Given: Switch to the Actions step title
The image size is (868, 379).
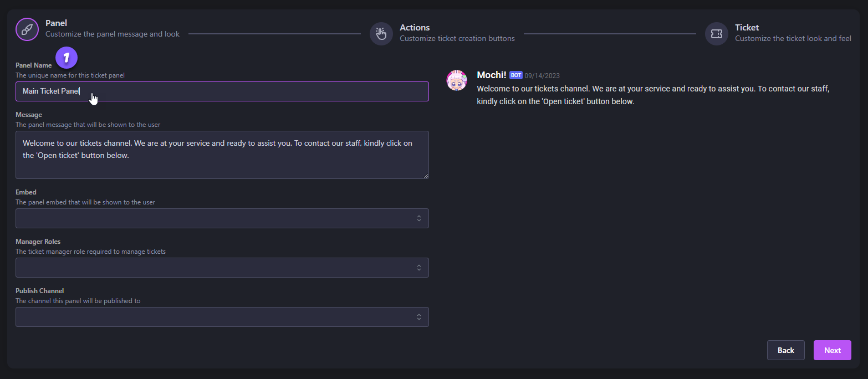Looking at the screenshot, I should (415, 27).
